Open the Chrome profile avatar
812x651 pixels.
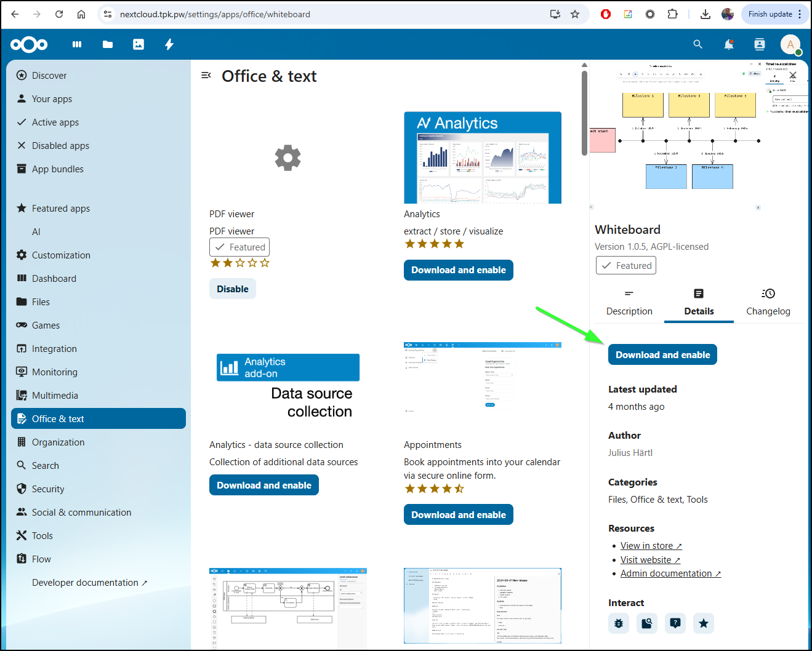tap(728, 14)
